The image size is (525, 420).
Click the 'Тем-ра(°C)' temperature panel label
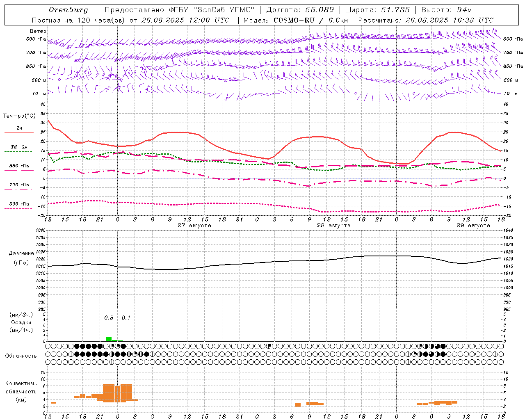click(x=19, y=116)
